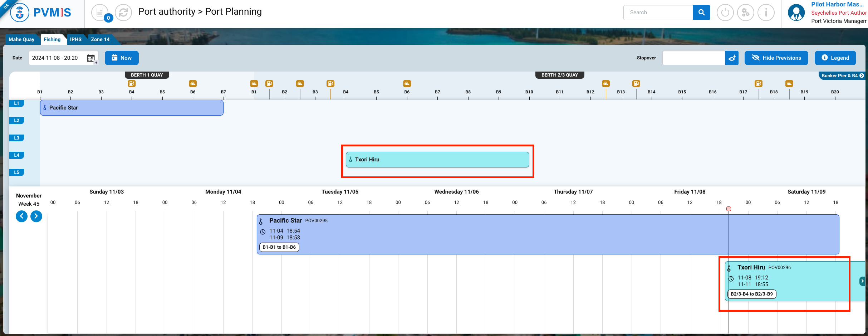The width and height of the screenshot is (868, 336).
Task: Expand the Txori Hiru bar right arrow
Action: click(862, 281)
